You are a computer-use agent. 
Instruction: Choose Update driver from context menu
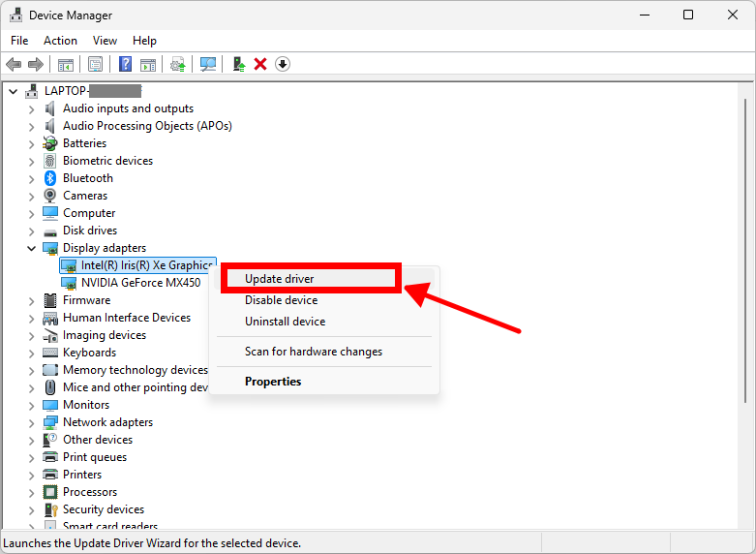click(279, 279)
